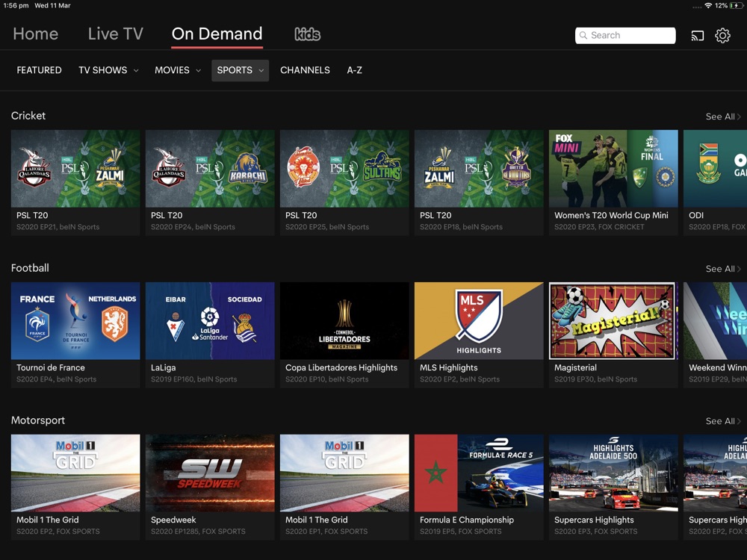This screenshot has width=747, height=560.
Task: Open Mobil 1 The Grid EP1 thumbnail
Action: click(x=344, y=473)
